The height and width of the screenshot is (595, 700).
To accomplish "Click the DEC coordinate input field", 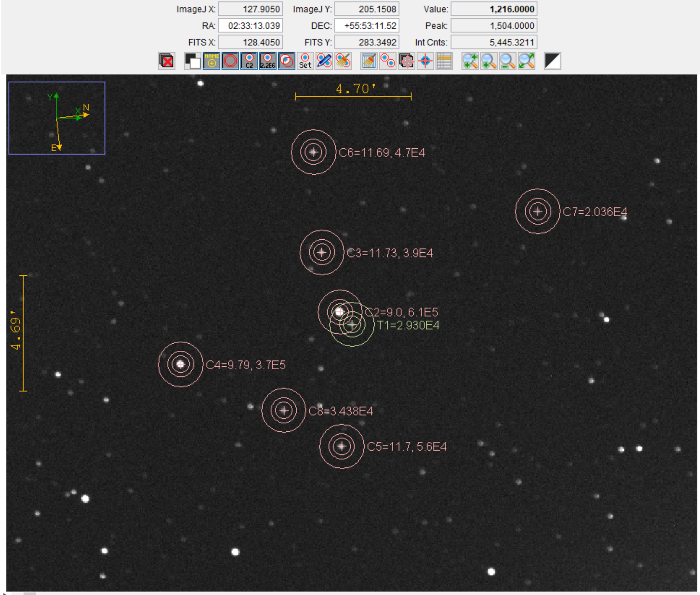I will (x=367, y=26).
